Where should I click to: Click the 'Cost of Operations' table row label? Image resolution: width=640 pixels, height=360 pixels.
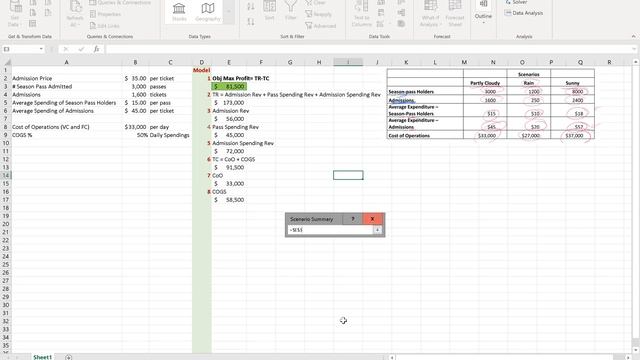click(409, 136)
